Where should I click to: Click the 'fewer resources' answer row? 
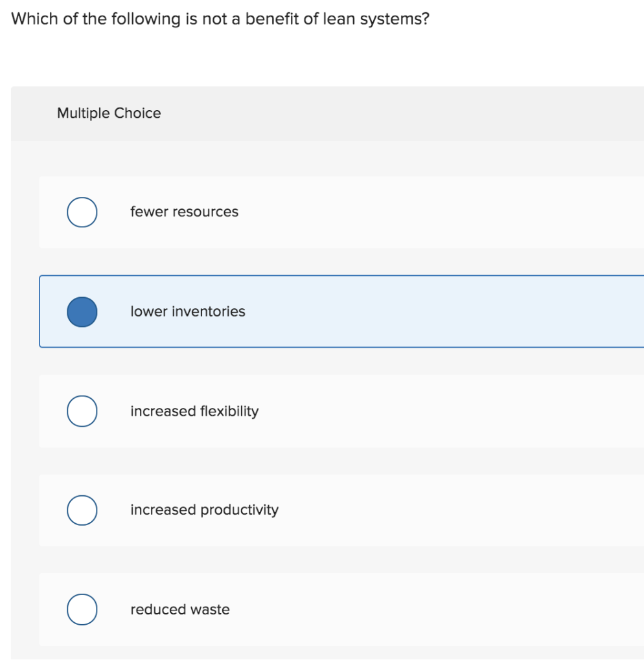pyautogui.click(x=324, y=212)
